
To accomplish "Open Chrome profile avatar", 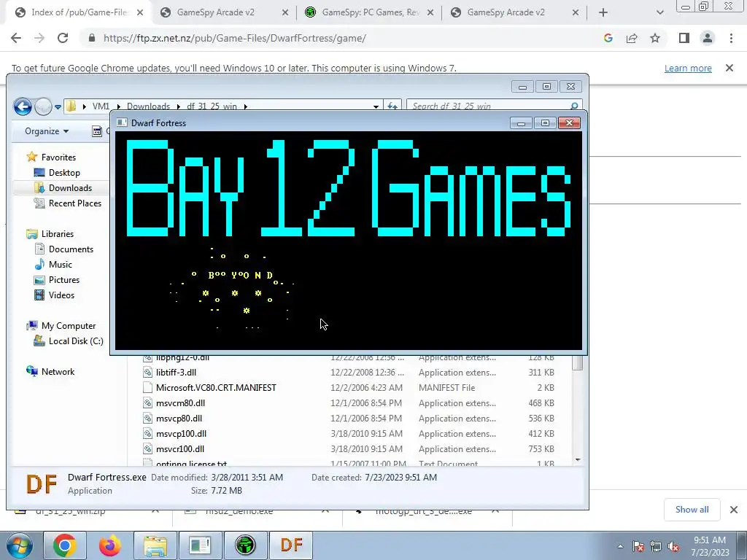I will coord(708,38).
